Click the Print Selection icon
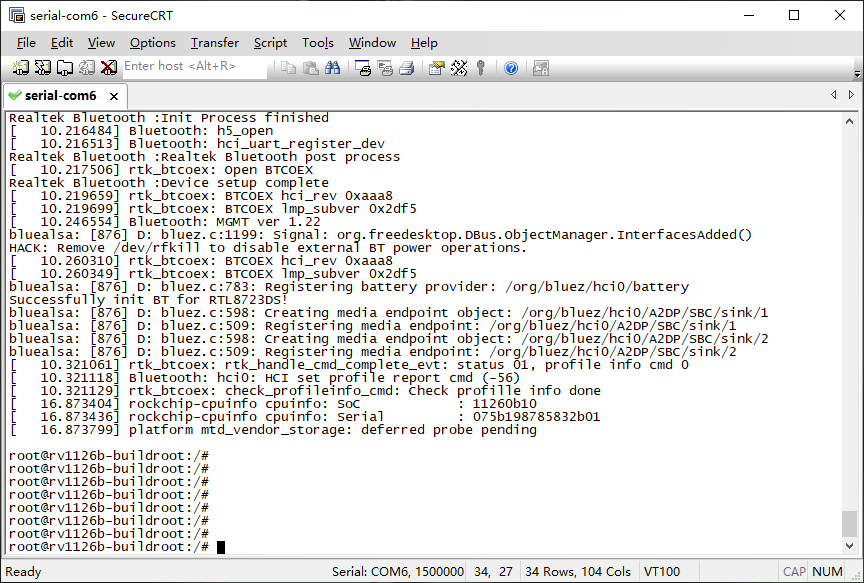 385,68
